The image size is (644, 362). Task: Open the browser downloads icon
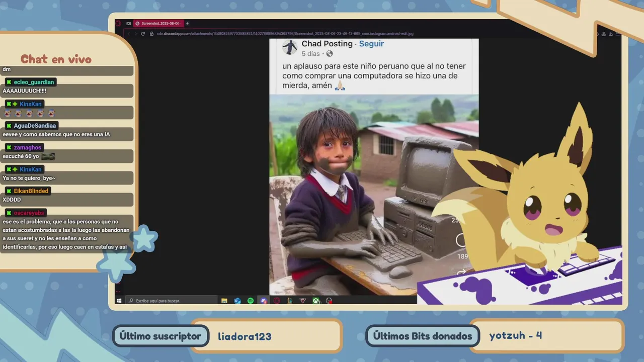pos(611,34)
